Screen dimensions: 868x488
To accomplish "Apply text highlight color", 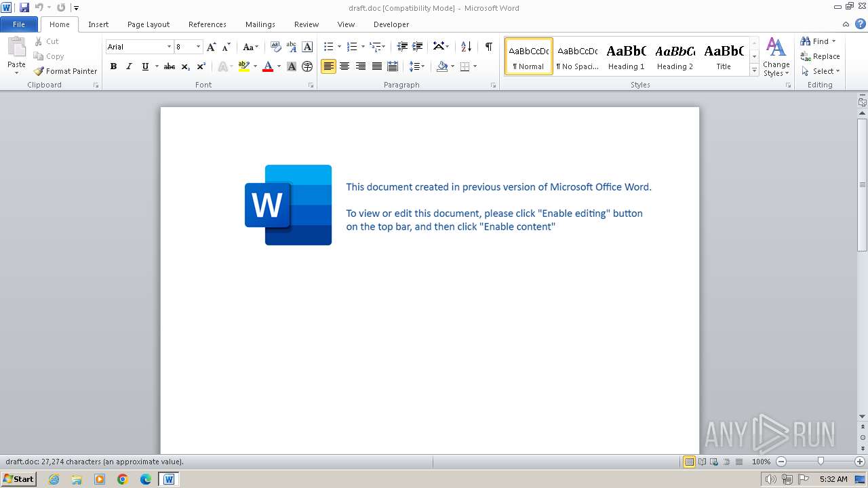I will pos(244,66).
